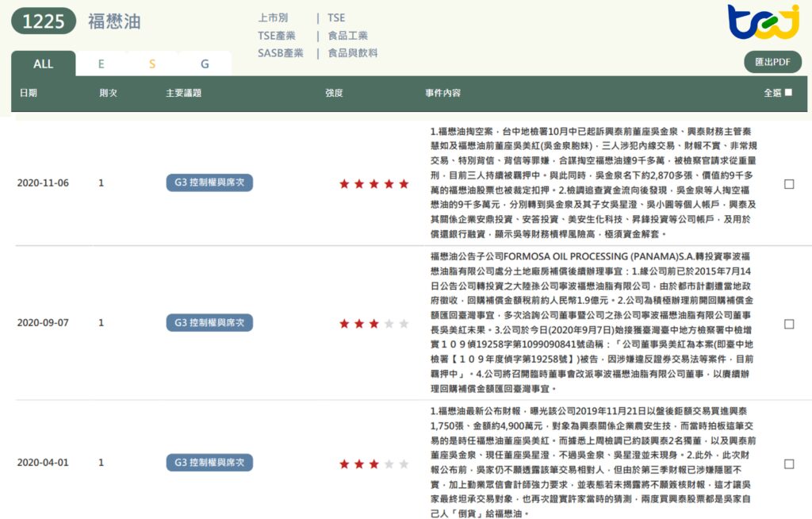Open the G tab
This screenshot has width=812, height=519.
click(204, 63)
